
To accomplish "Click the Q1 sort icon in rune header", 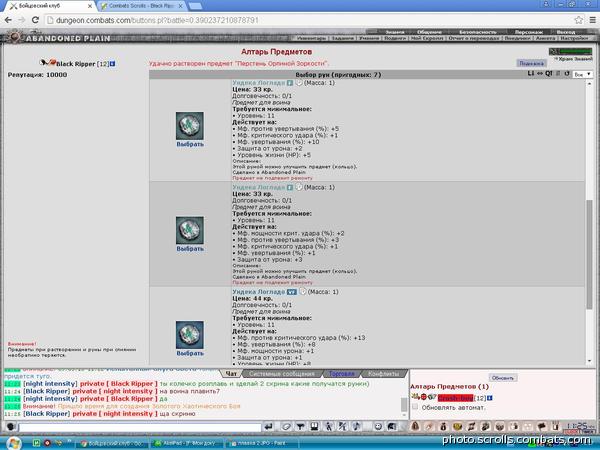I will coord(549,73).
